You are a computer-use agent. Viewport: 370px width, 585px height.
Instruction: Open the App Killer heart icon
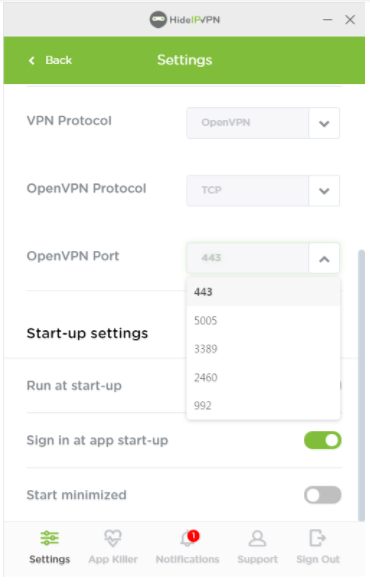point(113,538)
